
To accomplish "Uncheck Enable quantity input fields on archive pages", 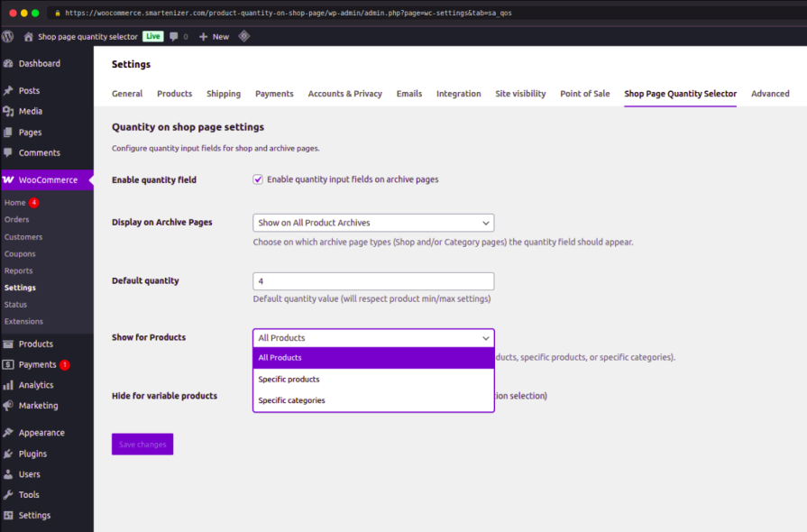I will [x=257, y=179].
